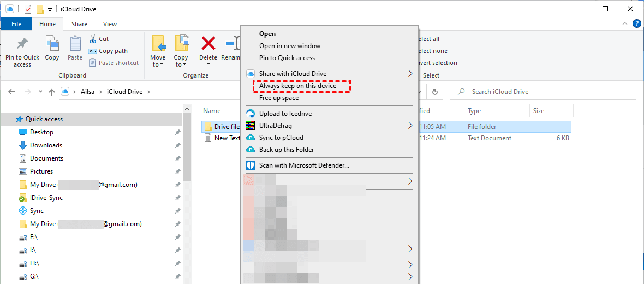Select the Home ribbon tab
Viewport: 644px width, 284px height.
tap(47, 24)
